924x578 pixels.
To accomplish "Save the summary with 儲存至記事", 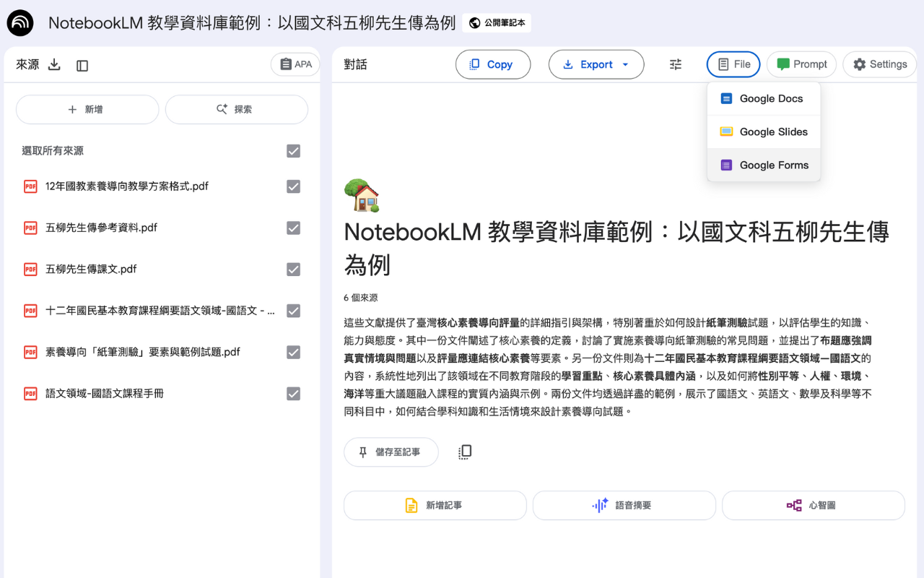I will click(391, 451).
